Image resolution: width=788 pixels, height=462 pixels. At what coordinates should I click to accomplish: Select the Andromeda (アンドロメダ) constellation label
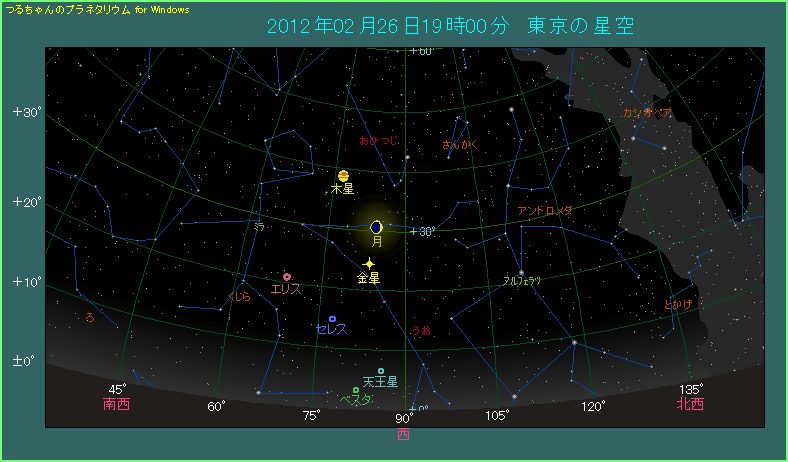click(x=545, y=211)
